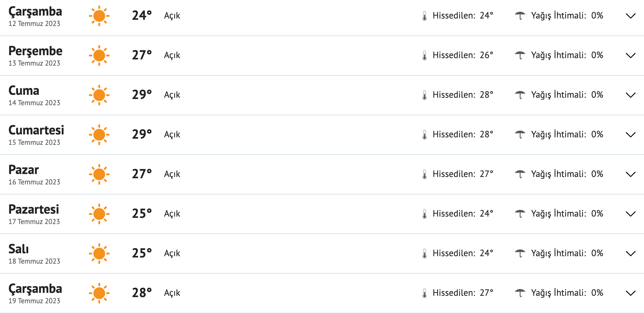Screen dimensions: 644x313
Task: Click Hissedilen 27° text in Pazar row
Action: pyautogui.click(x=463, y=174)
